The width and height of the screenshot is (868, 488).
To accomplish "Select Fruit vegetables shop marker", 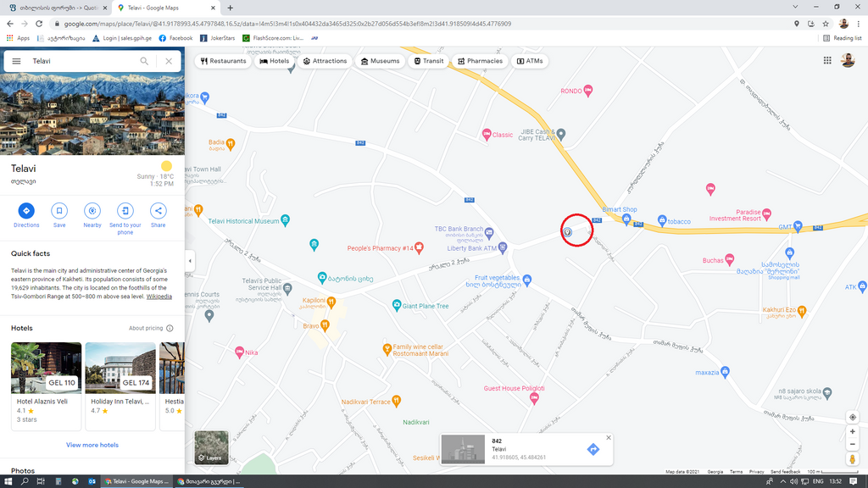I will pos(526,280).
